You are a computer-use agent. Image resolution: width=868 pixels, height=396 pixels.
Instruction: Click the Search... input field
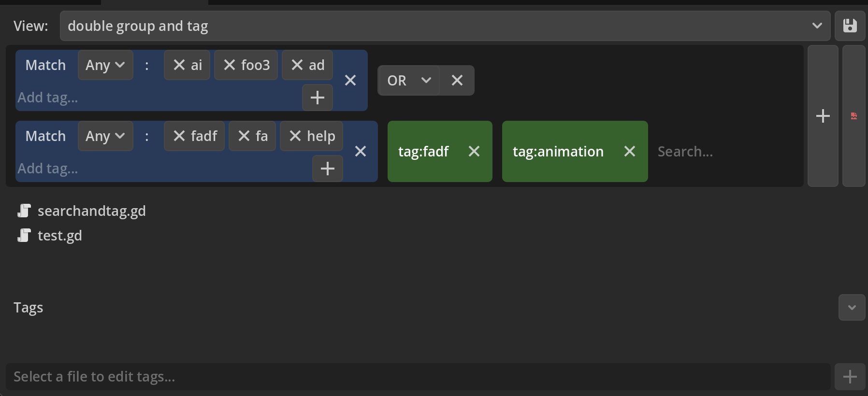pyautogui.click(x=725, y=152)
